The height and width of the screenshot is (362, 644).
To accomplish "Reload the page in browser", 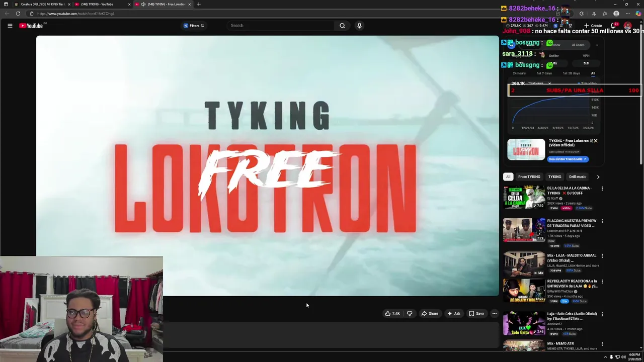I will tap(18, 14).
